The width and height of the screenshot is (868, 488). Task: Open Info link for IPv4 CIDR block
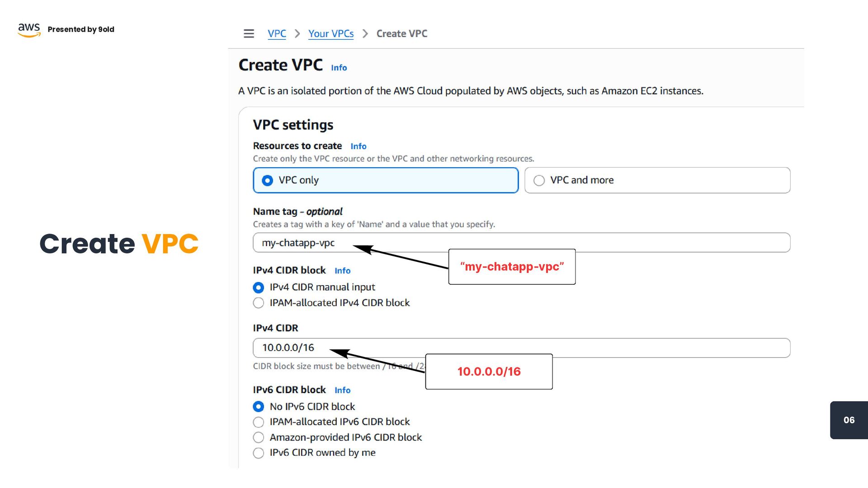(342, 271)
